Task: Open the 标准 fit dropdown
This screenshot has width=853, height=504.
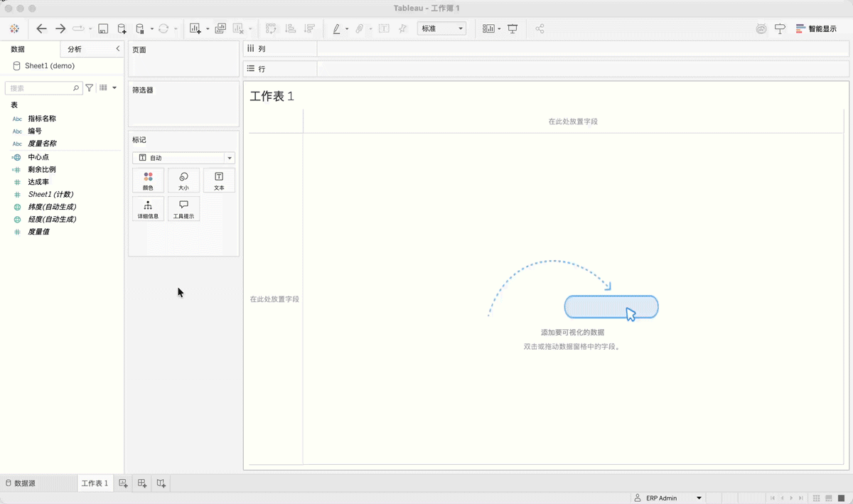Action: tap(441, 28)
